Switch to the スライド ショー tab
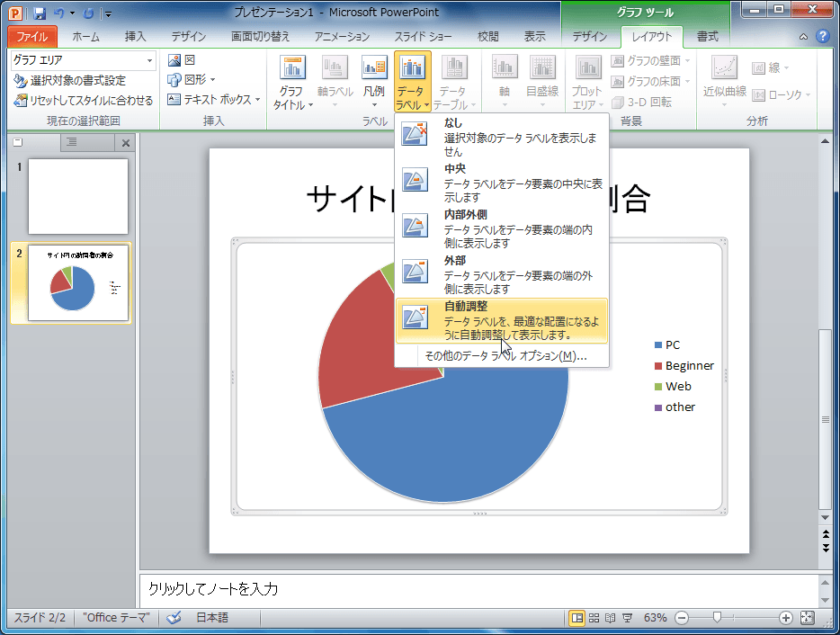 pos(423,37)
